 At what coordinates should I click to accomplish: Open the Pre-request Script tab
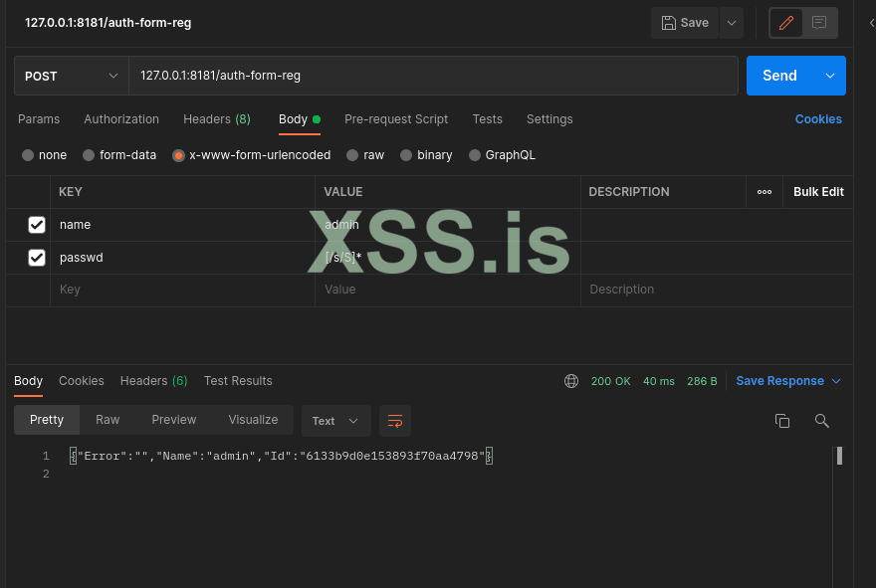pyautogui.click(x=396, y=119)
